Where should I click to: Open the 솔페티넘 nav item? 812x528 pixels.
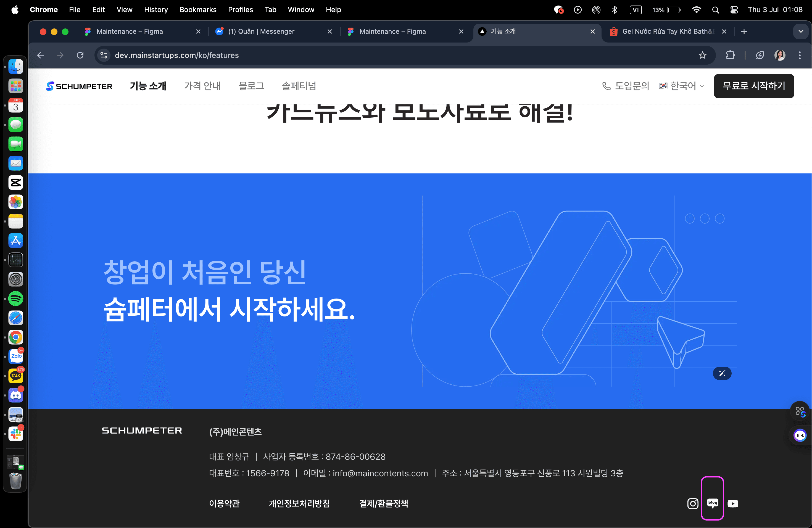click(299, 86)
